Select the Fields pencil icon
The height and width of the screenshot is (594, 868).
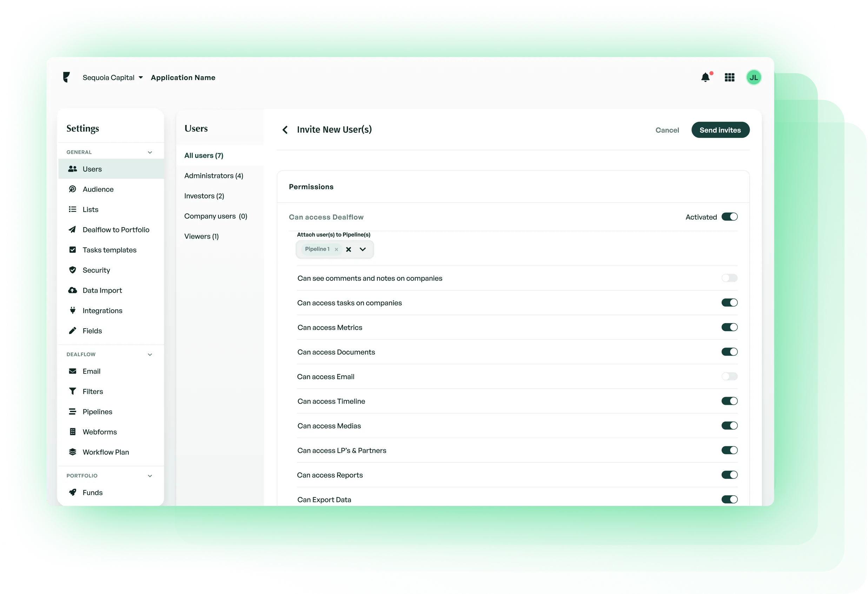[73, 331]
